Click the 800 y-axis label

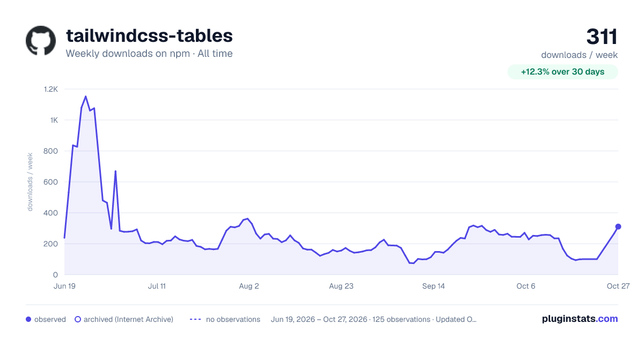pyautogui.click(x=52, y=151)
